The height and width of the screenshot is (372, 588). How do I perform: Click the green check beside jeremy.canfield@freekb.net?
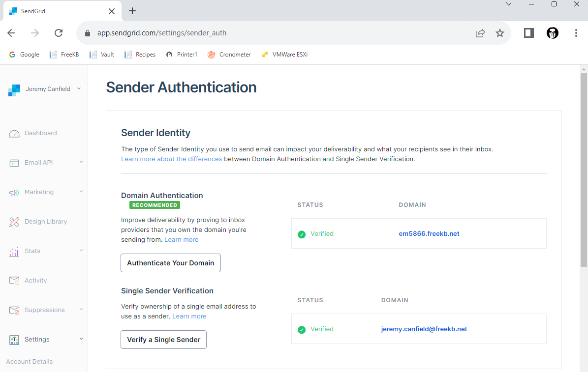pos(302,330)
